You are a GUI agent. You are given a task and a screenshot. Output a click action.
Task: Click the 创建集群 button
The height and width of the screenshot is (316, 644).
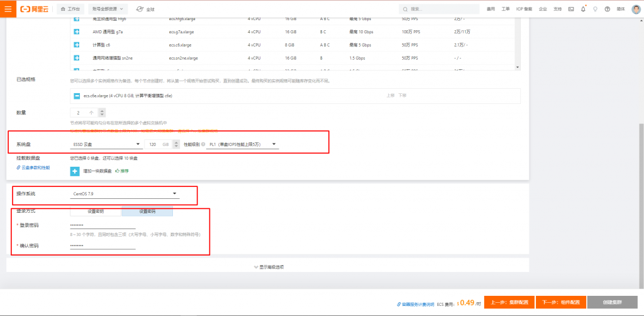[613, 302]
